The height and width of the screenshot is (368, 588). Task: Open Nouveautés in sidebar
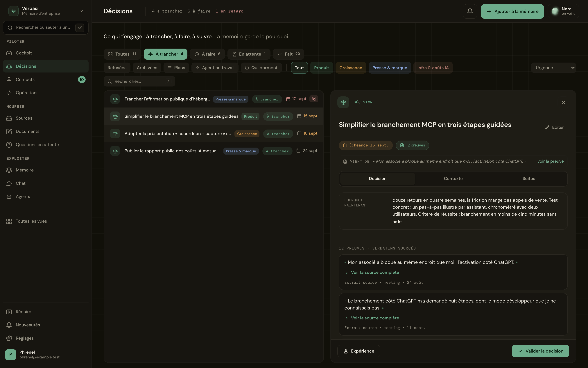[x=46, y=325]
